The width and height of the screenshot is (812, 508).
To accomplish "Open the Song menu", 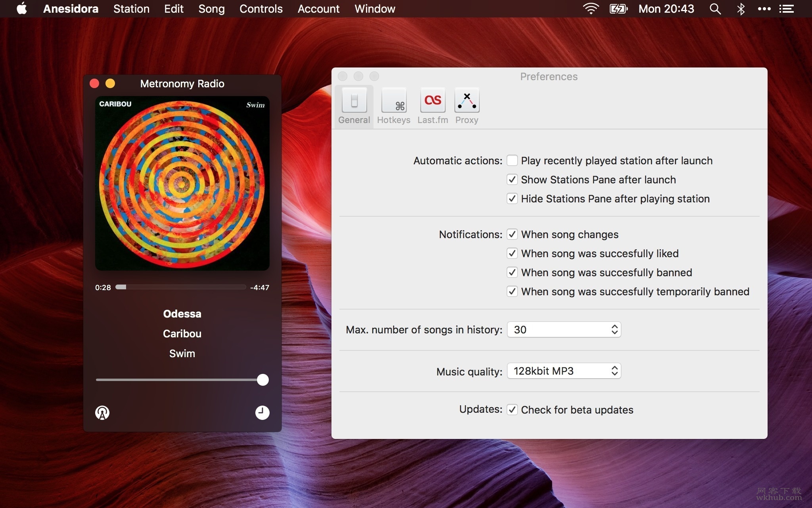I will coord(211,9).
